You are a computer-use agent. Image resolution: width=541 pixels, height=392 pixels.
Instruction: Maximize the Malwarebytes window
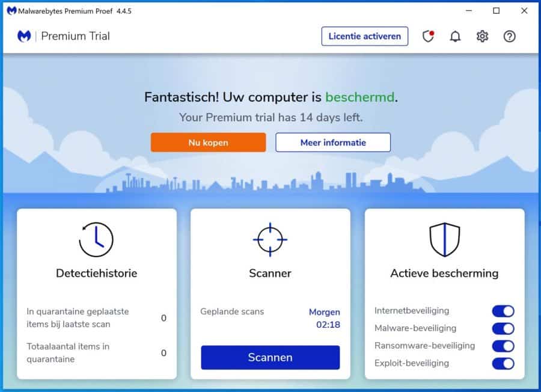pyautogui.click(x=496, y=11)
